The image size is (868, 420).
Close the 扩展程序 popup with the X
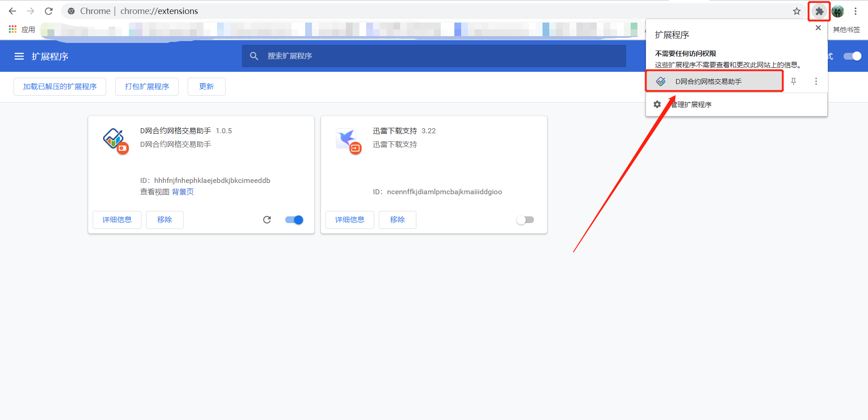coord(818,28)
